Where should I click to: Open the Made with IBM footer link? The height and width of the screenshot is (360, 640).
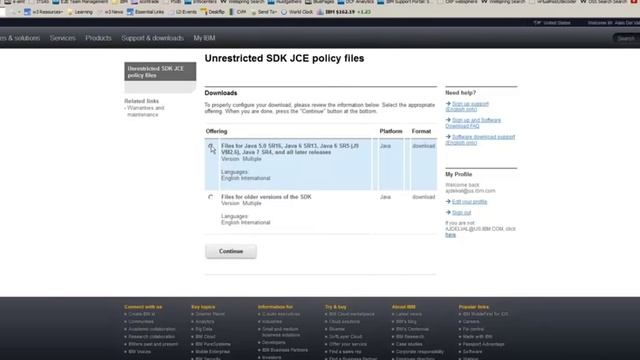click(x=477, y=337)
